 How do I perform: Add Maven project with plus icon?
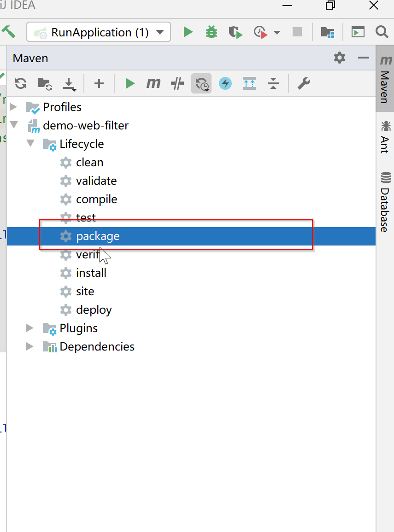(x=99, y=83)
